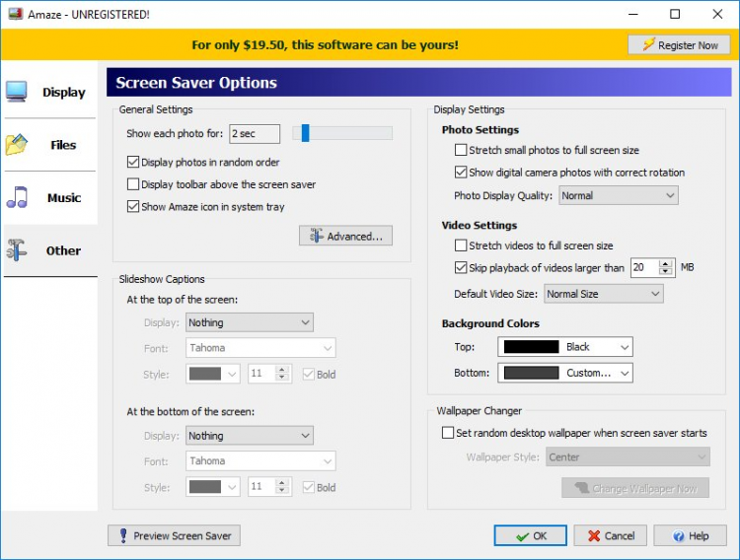Decrease the bottom caption font size
740x560 pixels.
(282, 491)
